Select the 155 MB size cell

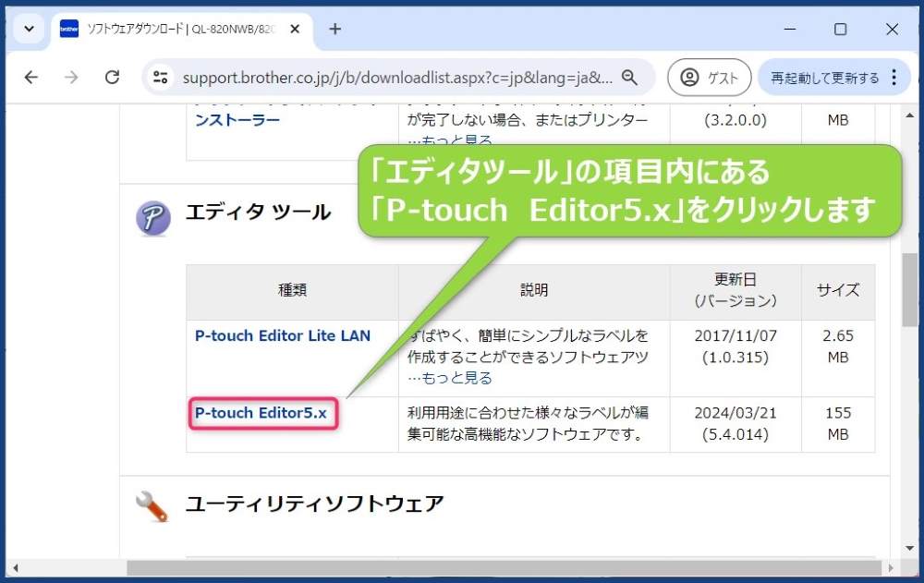click(x=837, y=424)
